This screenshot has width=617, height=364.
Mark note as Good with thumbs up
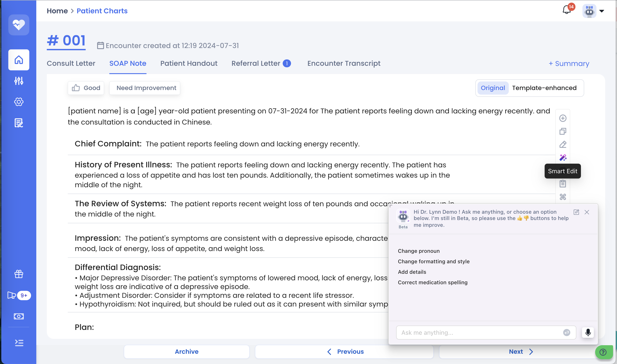point(86,88)
